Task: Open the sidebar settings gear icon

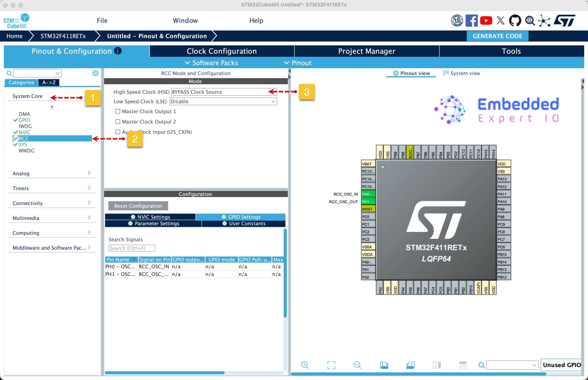Action: 95,73
